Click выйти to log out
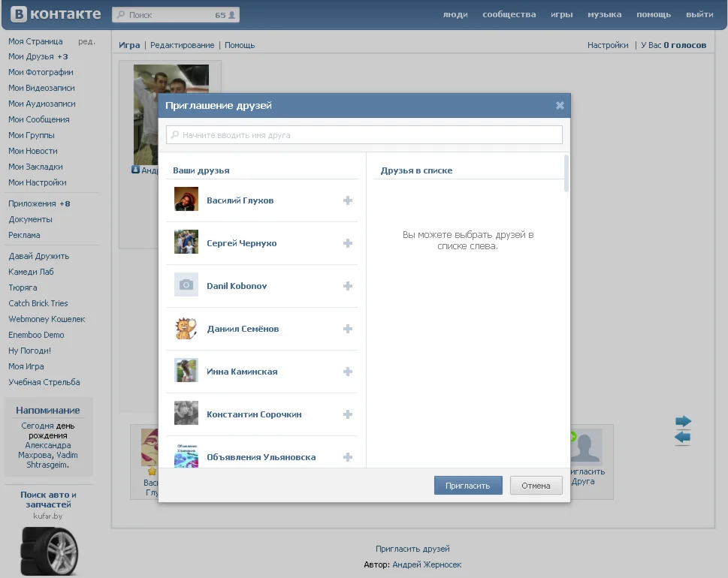Image resolution: width=728 pixels, height=578 pixels. [699, 14]
